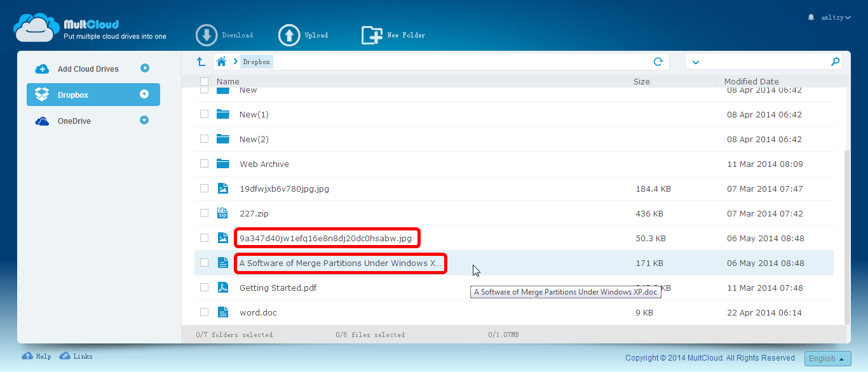
Task: Select the word.doc file name
Action: coord(258,312)
